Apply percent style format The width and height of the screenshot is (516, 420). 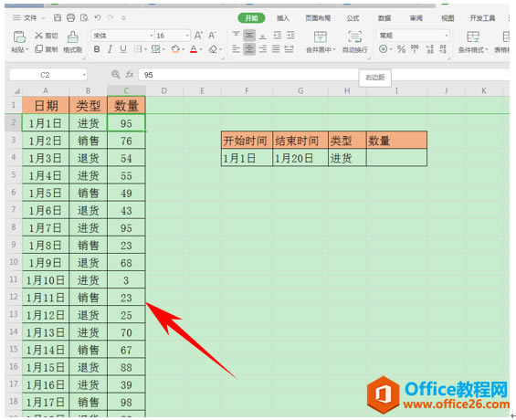click(401, 49)
